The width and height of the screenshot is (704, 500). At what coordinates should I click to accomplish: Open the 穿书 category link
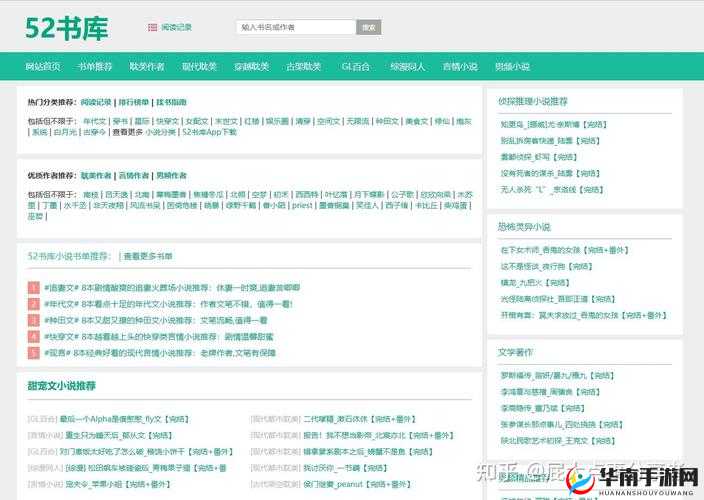120,121
